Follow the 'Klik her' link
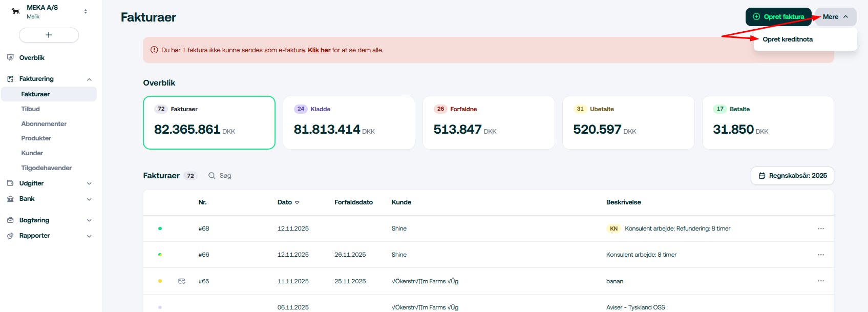Viewport: 868px width, 312px height. 319,50
